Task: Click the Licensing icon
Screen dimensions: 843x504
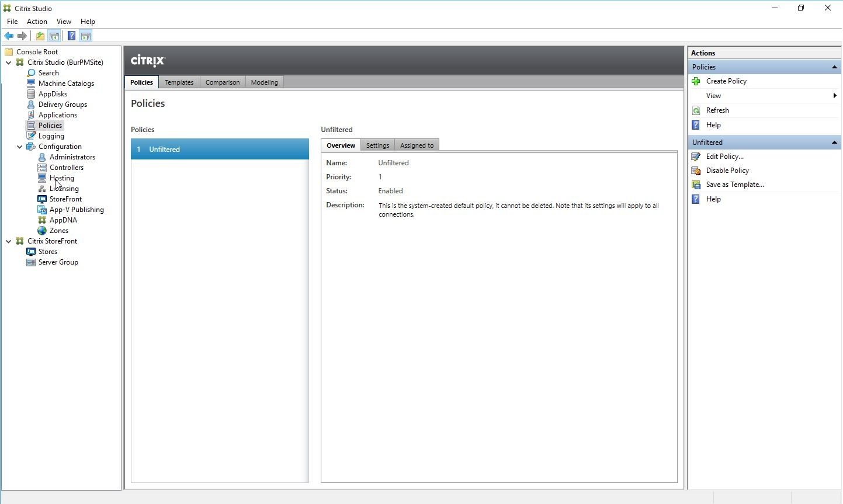Action: tap(42, 189)
